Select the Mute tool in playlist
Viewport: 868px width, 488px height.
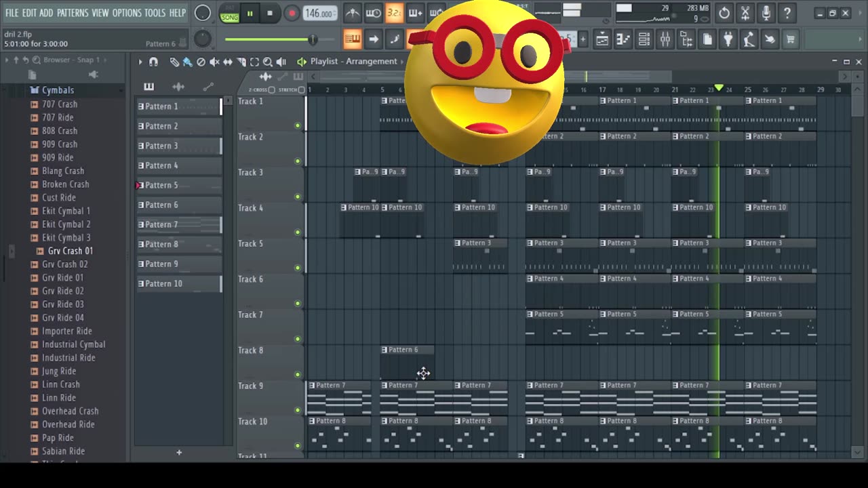tap(214, 62)
